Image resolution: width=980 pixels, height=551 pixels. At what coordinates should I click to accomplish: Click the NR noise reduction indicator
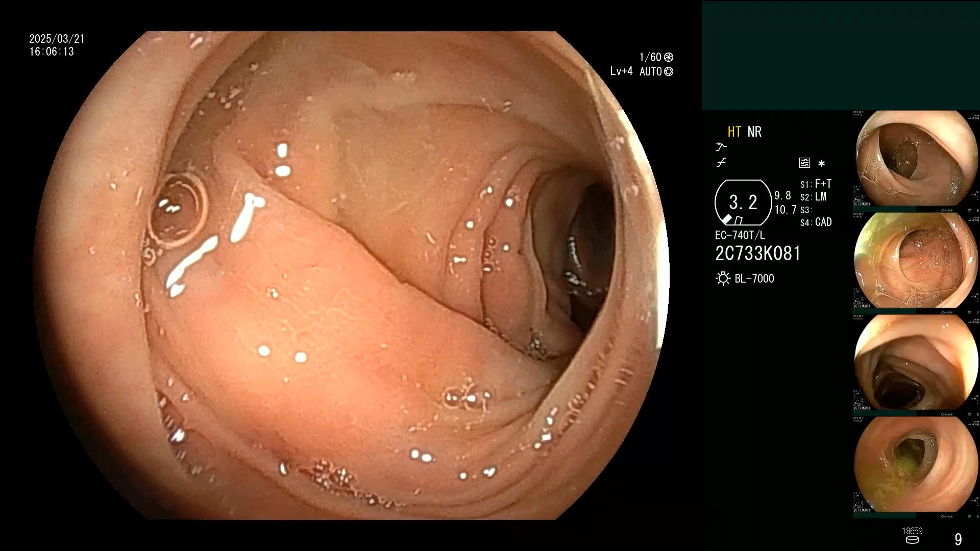[754, 132]
